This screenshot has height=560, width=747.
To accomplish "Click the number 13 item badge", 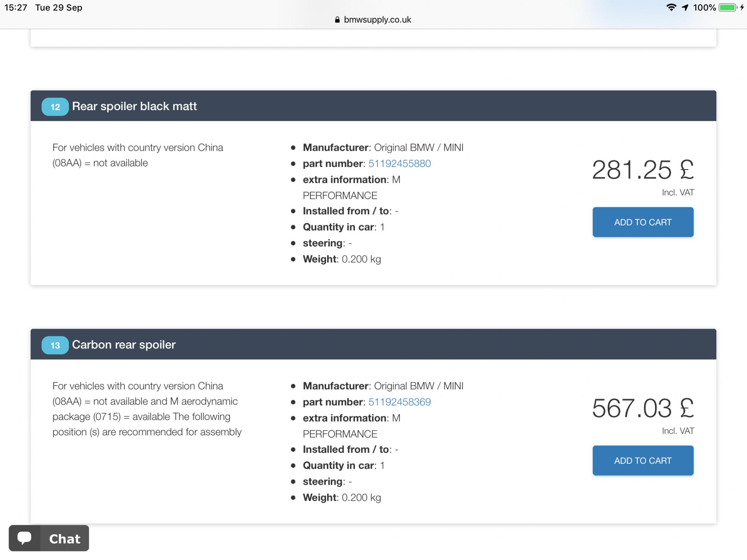I will point(55,345).
